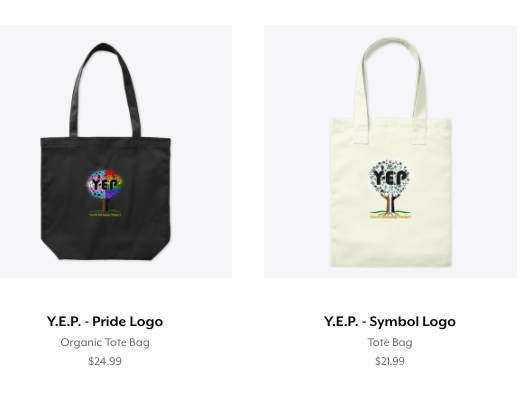Viewport: 523px width, 403px height.
Task: Open the Y.E.P. - Pride Logo product title
Action: (x=105, y=321)
